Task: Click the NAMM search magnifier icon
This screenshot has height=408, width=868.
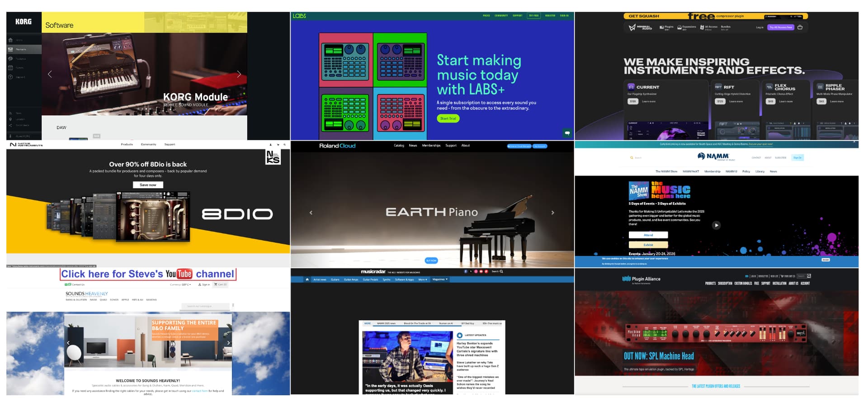Action: tap(632, 158)
